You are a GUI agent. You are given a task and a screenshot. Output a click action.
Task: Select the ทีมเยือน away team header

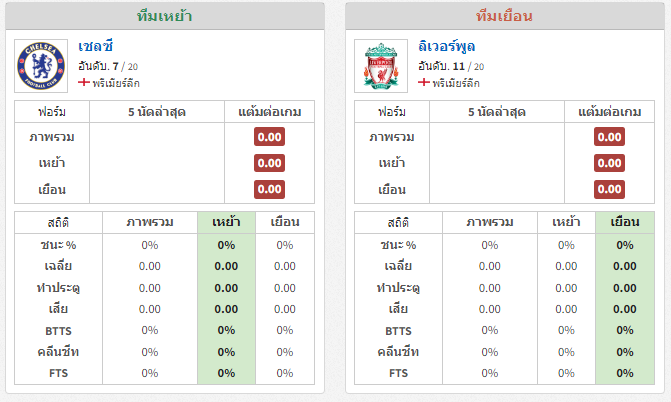(505, 16)
